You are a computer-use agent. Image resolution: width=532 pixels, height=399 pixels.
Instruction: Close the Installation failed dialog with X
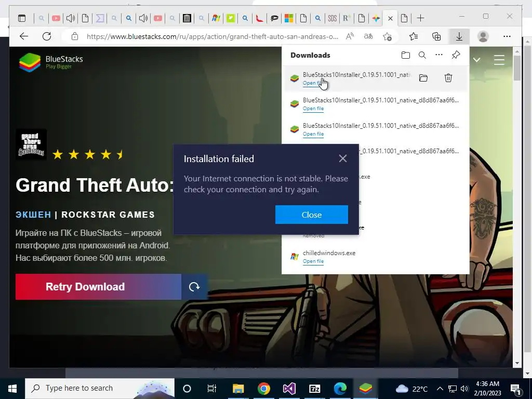343,158
